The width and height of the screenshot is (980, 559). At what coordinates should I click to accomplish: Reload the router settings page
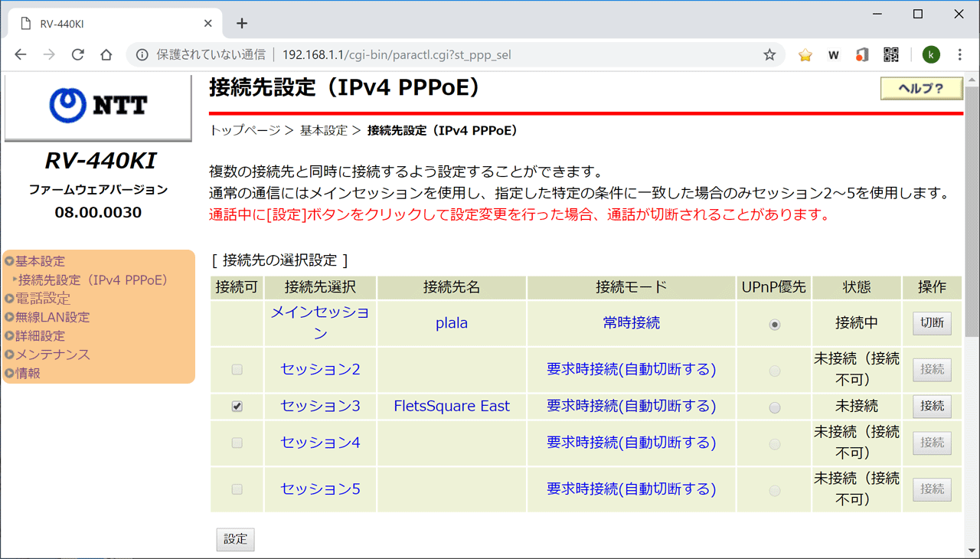[x=77, y=55]
